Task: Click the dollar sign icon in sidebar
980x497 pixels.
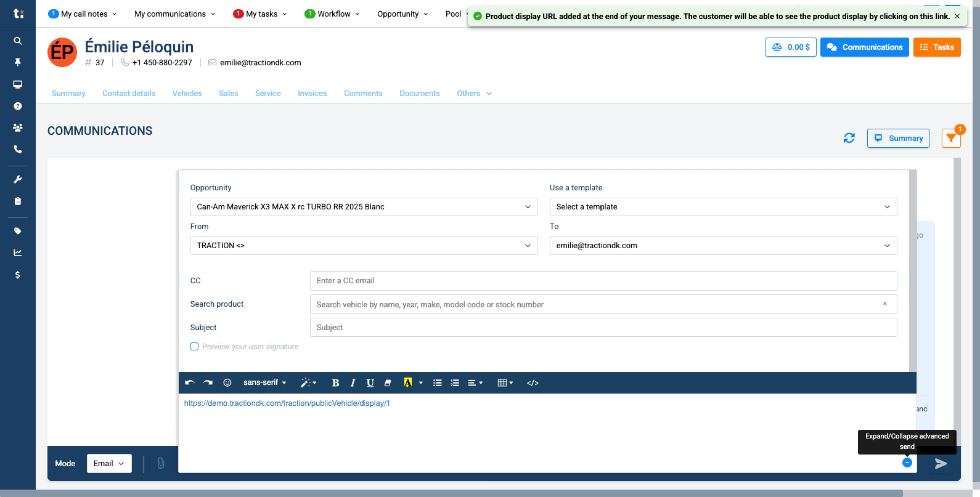Action: 18,275
